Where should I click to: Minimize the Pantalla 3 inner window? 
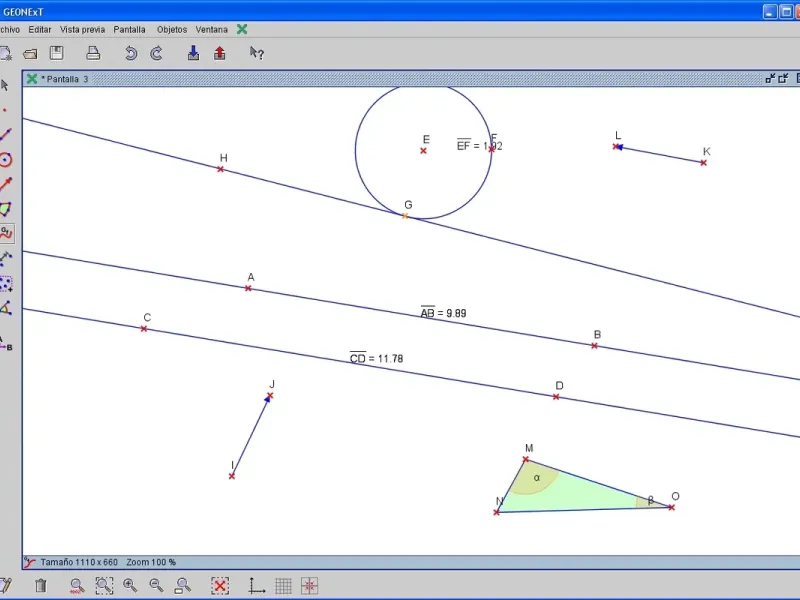point(770,78)
